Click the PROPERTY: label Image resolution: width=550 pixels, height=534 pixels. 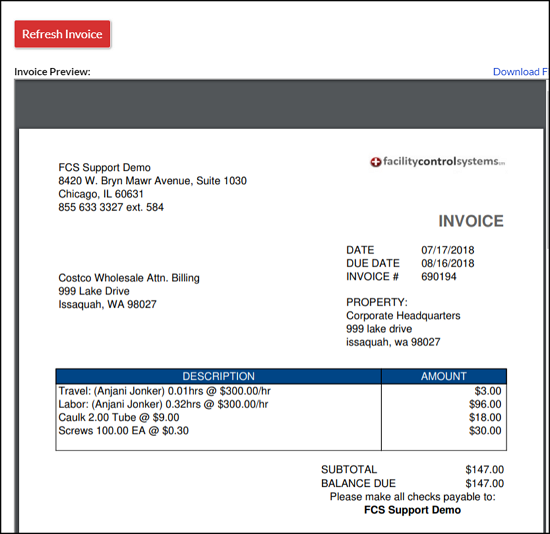pos(377,302)
